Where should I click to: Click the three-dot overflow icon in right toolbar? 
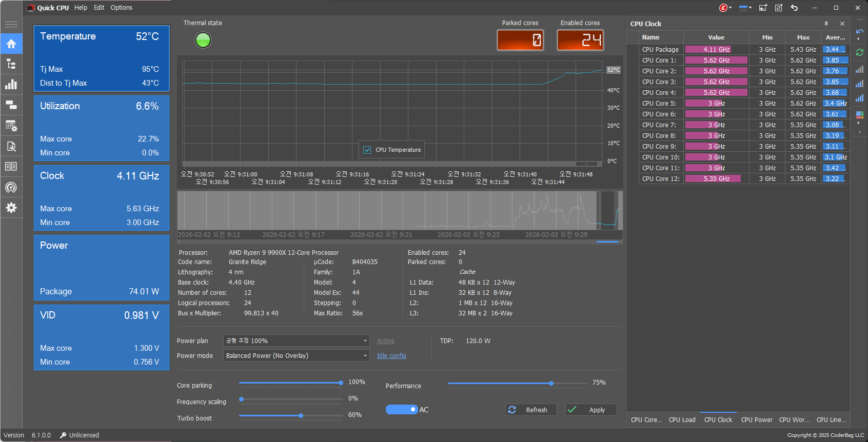coord(860,19)
